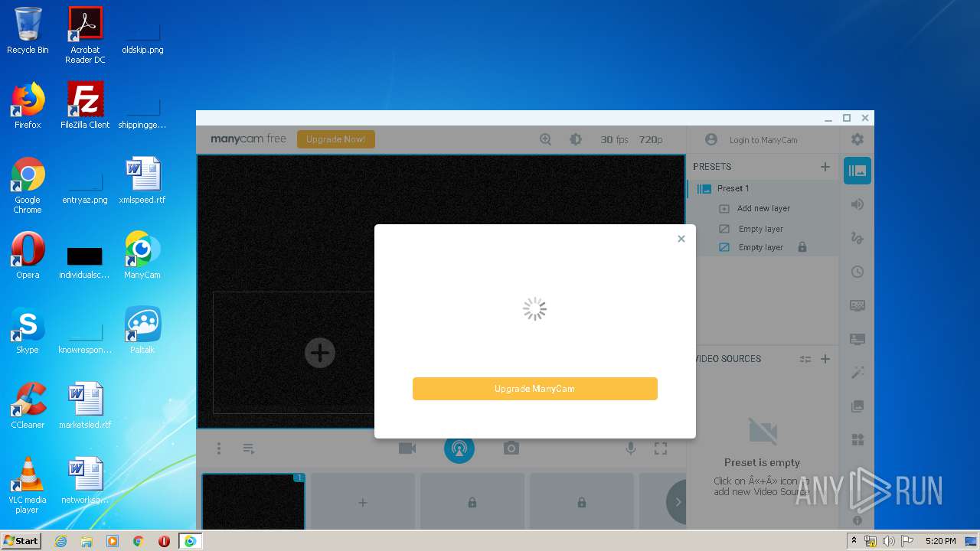Click the first locked preset slot

[472, 502]
